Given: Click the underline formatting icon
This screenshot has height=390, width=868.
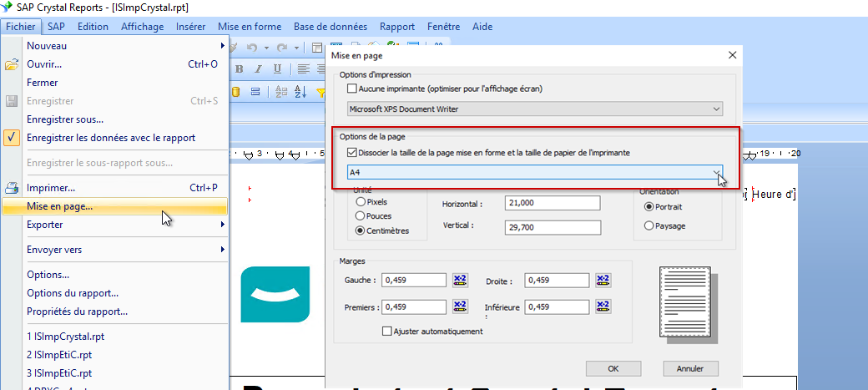Looking at the screenshot, I should coord(275,68).
